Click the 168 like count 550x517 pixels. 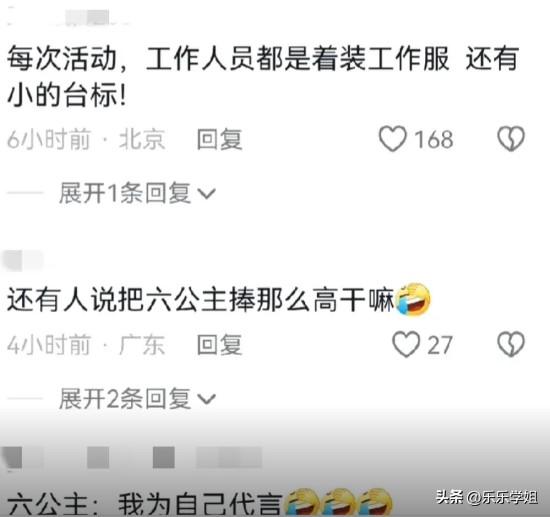[x=434, y=139]
